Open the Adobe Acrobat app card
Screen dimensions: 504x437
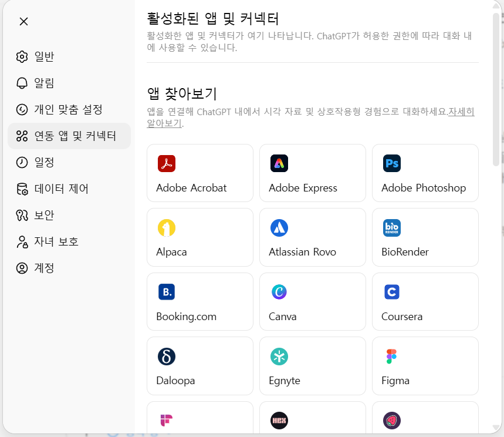tap(200, 173)
